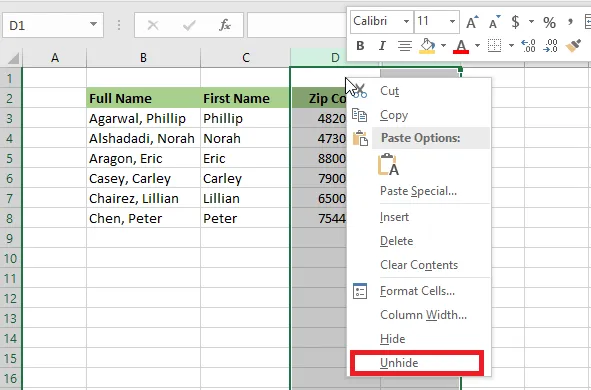The height and width of the screenshot is (390, 591).
Task: Click cell 'Casey, Carley'
Action: [144, 178]
